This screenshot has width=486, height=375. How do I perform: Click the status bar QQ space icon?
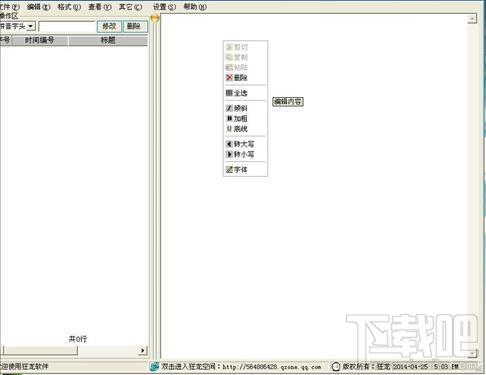pos(154,367)
